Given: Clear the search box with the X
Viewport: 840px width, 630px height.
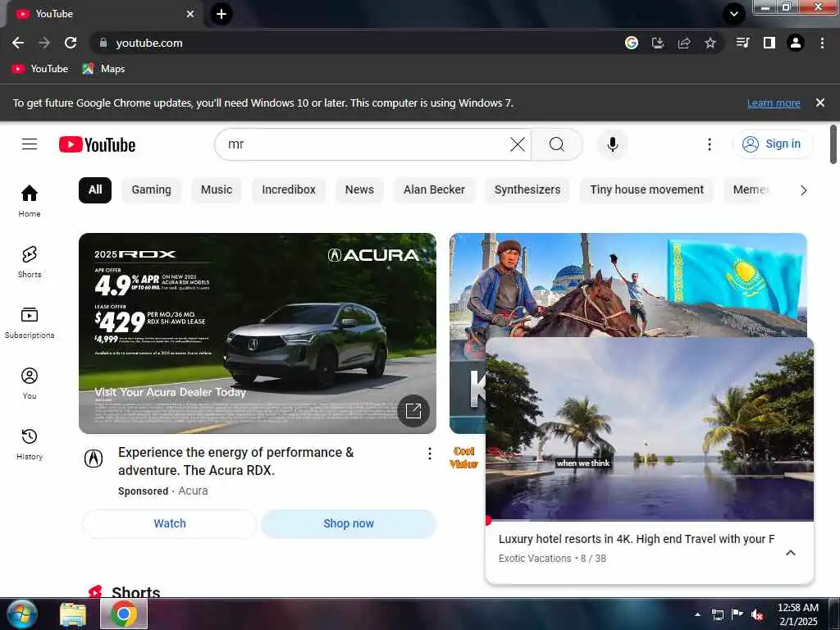Looking at the screenshot, I should click(x=518, y=144).
